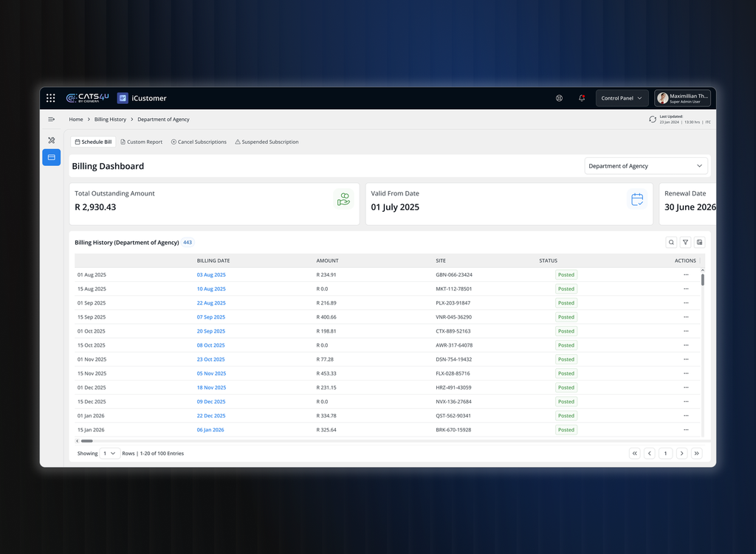
Task: Open billing date 20 Sep 2025
Action: click(211, 331)
